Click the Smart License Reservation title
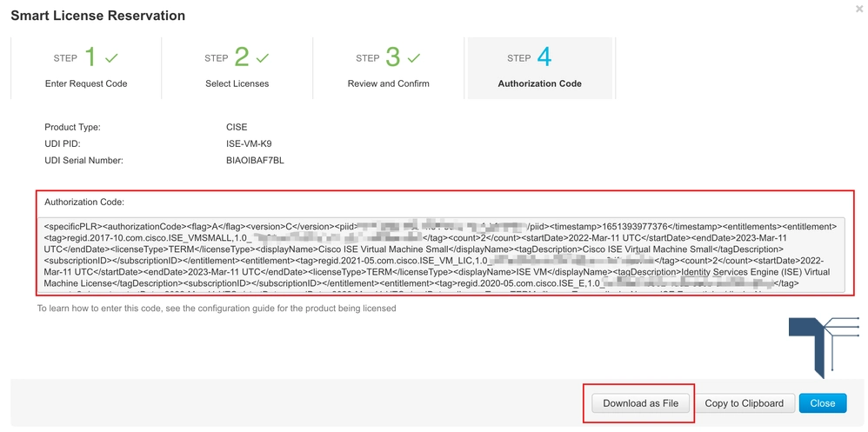Image resolution: width=868 pixels, height=432 pixels. click(98, 16)
